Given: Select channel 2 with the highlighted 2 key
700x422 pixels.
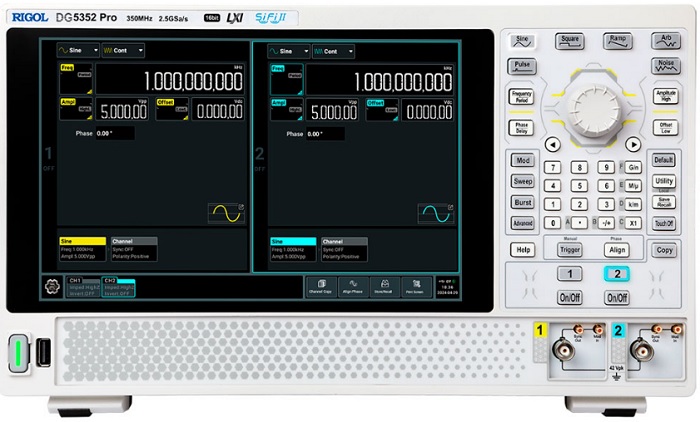Looking at the screenshot, I should pos(617,274).
